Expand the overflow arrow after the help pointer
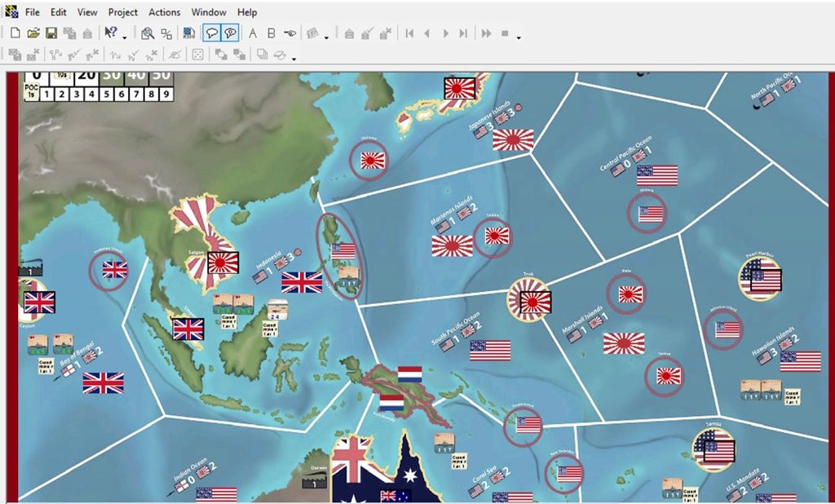Image resolution: width=835 pixels, height=504 pixels. tap(125, 38)
